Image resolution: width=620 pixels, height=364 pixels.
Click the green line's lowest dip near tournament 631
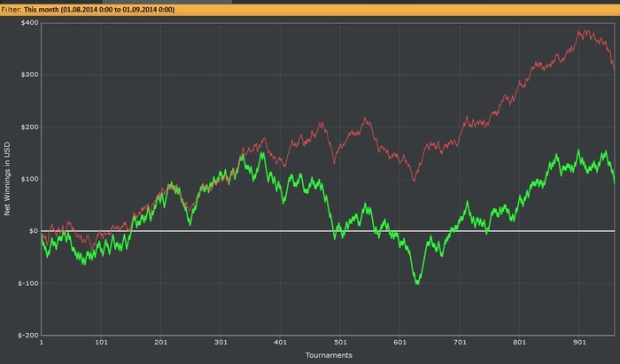pyautogui.click(x=417, y=283)
